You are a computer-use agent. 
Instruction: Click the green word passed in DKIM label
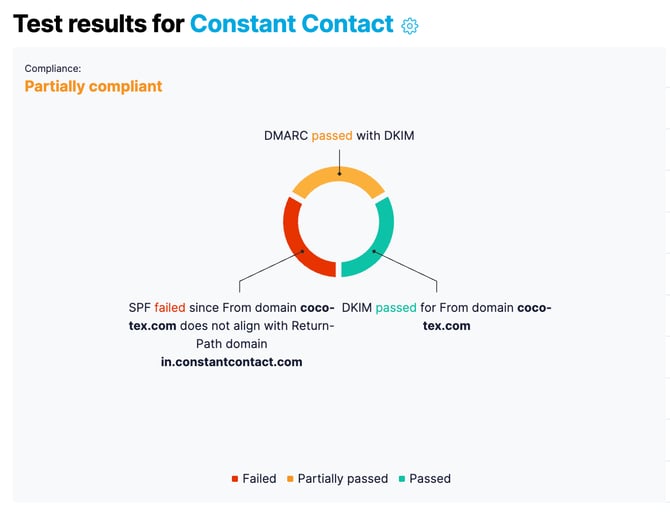pyautogui.click(x=396, y=308)
